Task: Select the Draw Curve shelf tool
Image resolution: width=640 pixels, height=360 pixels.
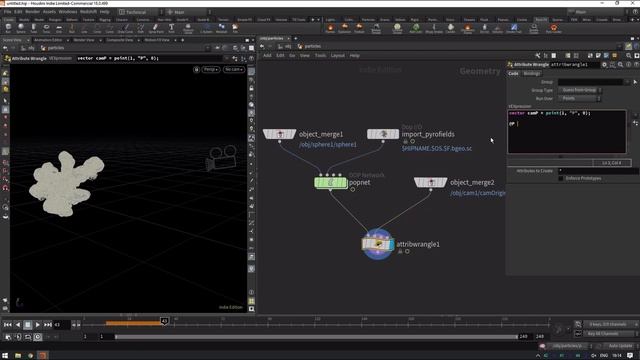Action: (125, 28)
